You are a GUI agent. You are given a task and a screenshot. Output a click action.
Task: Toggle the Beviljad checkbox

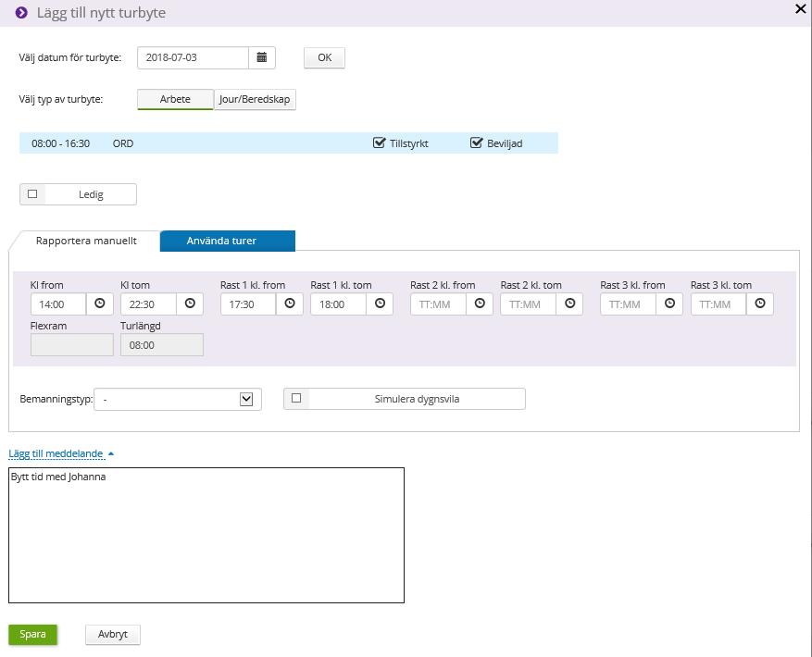point(476,143)
